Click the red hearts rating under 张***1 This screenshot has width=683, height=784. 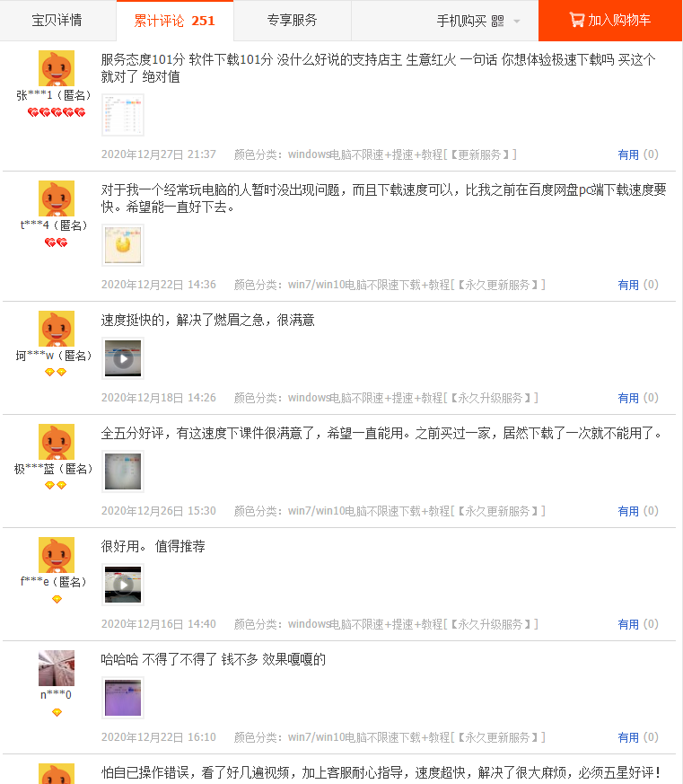coord(57,112)
